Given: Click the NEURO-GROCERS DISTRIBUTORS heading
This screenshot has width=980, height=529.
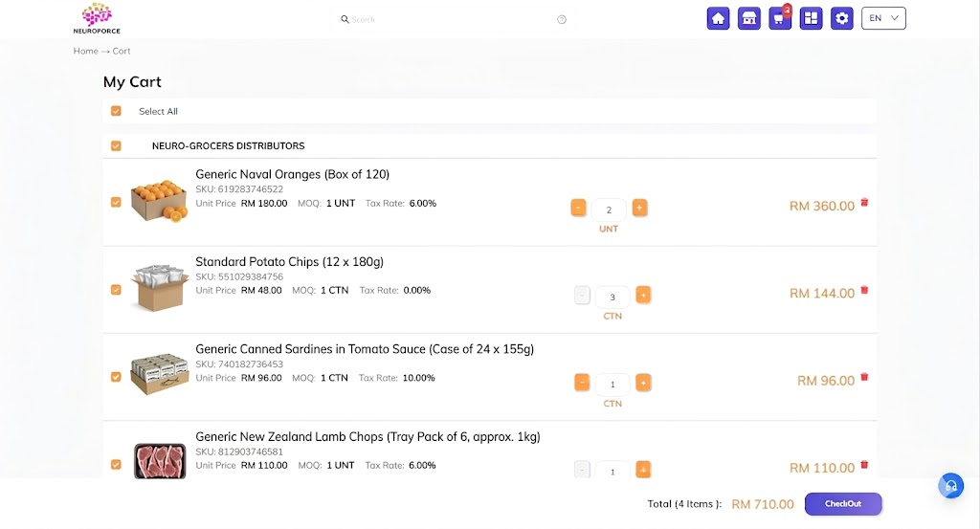Looking at the screenshot, I should [228, 146].
